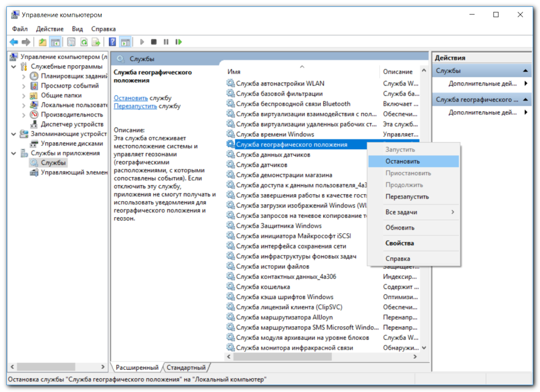Click the Export list toolbar icon

click(96, 42)
